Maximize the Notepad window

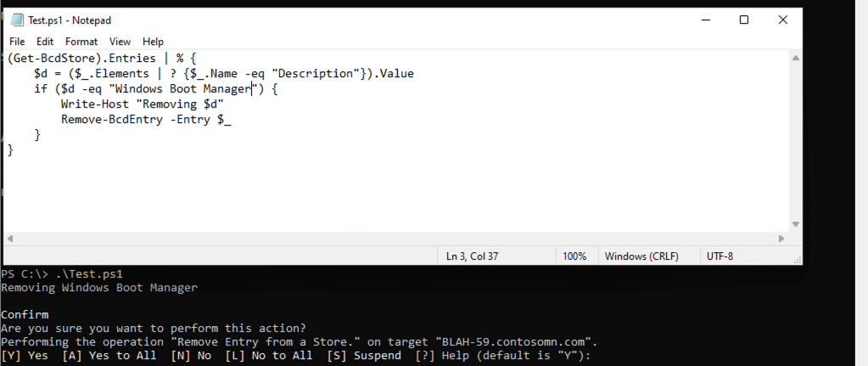tap(744, 20)
